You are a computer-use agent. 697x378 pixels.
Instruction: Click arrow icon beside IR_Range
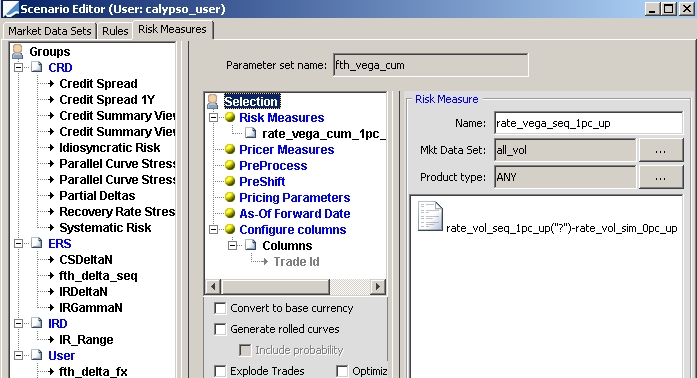pos(51,340)
